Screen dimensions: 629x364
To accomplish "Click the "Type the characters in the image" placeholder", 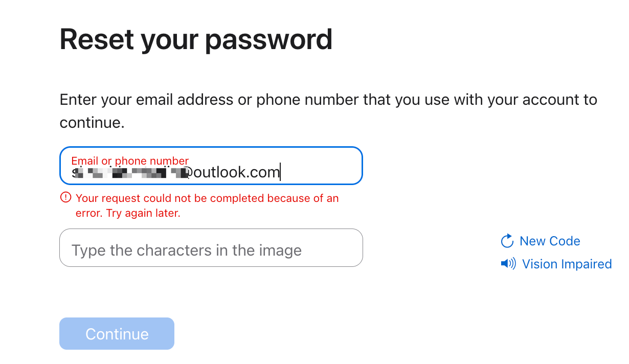I will [x=186, y=251].
